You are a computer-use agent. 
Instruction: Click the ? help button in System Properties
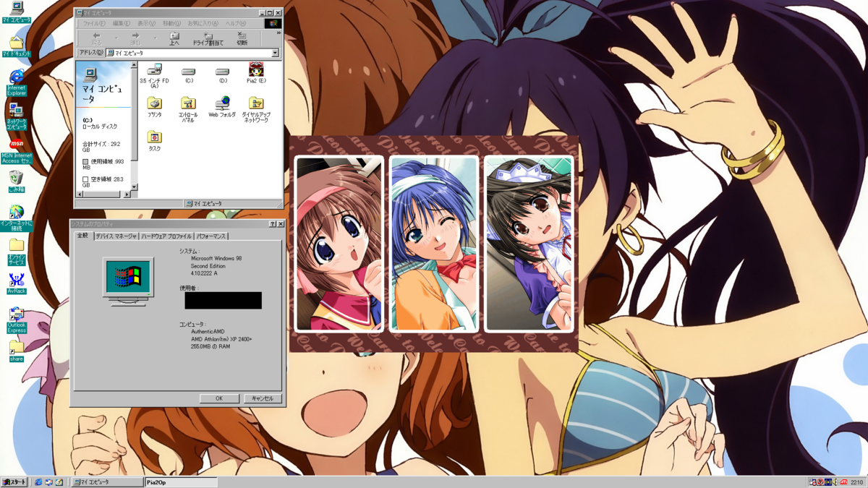coord(272,224)
